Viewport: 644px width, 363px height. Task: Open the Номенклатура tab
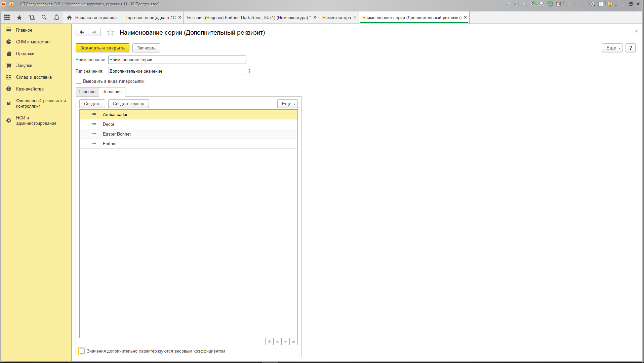336,18
